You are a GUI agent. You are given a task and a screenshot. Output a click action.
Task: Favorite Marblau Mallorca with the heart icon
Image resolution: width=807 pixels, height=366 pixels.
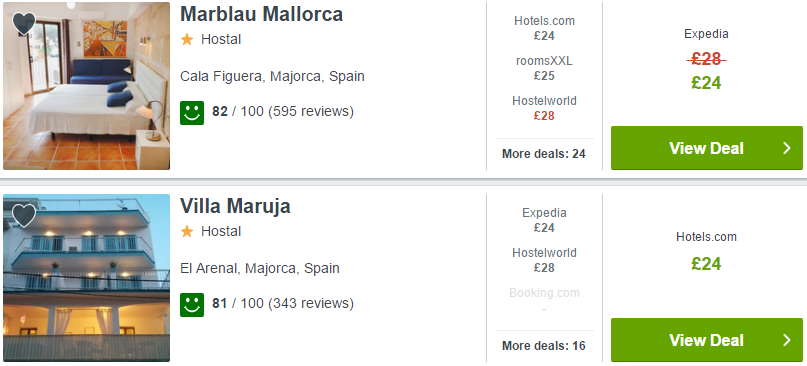(x=24, y=23)
